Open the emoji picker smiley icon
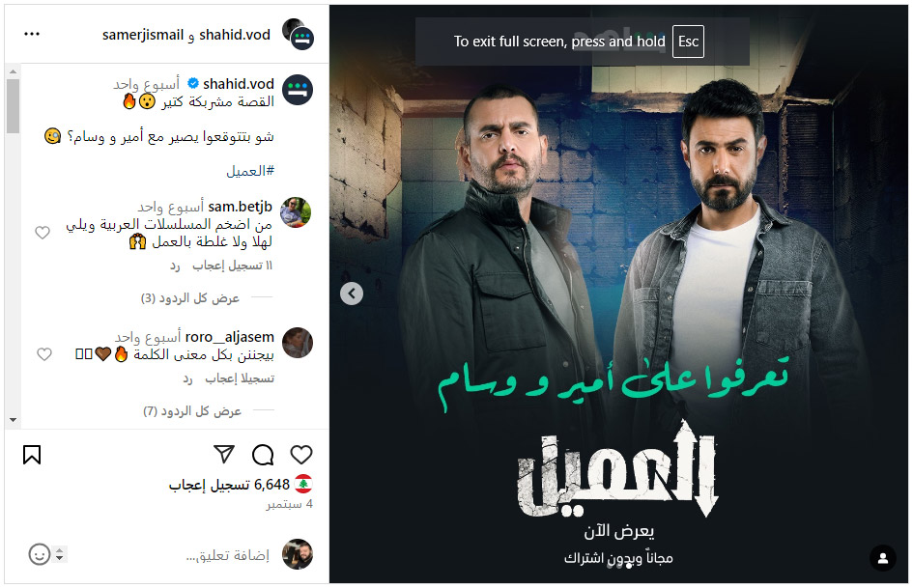Image resolution: width=913 pixels, height=588 pixels. tap(40, 554)
